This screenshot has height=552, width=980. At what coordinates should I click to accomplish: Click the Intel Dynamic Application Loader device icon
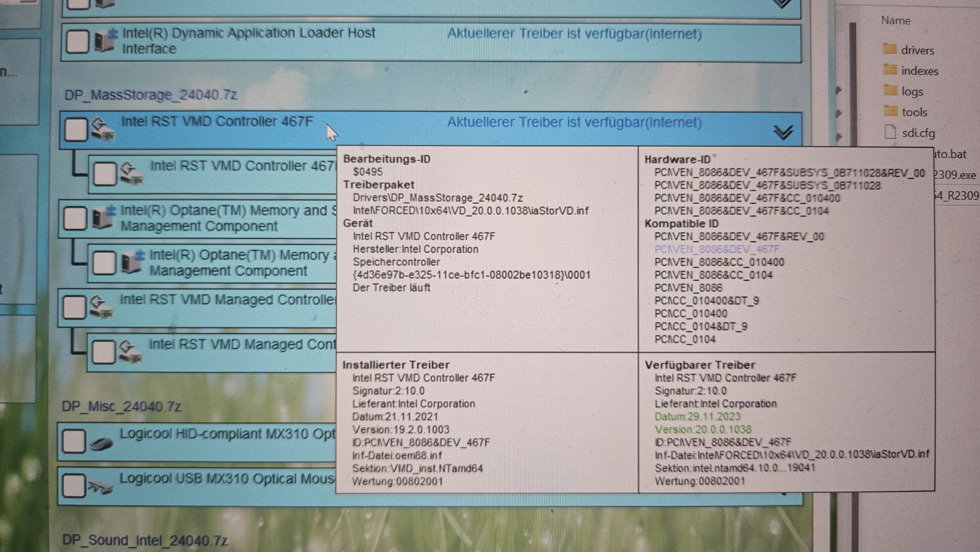(x=105, y=40)
